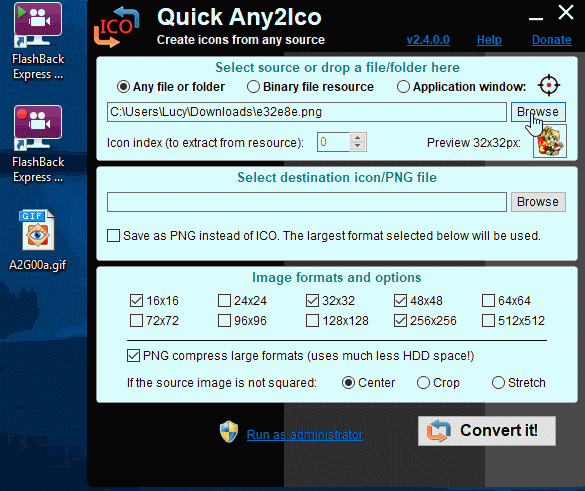Enable the 128x128 format checkbox

coord(312,320)
